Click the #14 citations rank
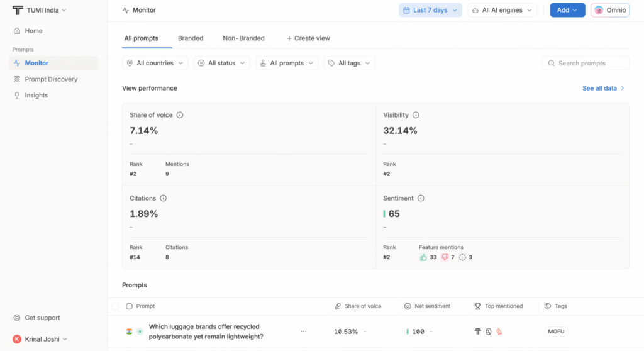 coord(135,257)
